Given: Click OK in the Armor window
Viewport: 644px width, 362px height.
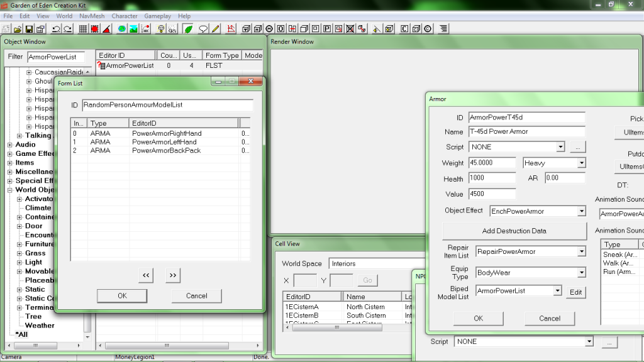Looking at the screenshot, I should (x=479, y=319).
